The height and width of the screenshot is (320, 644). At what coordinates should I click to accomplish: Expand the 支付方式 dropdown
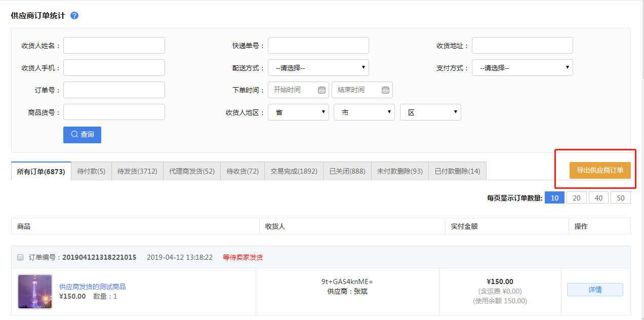(x=522, y=68)
